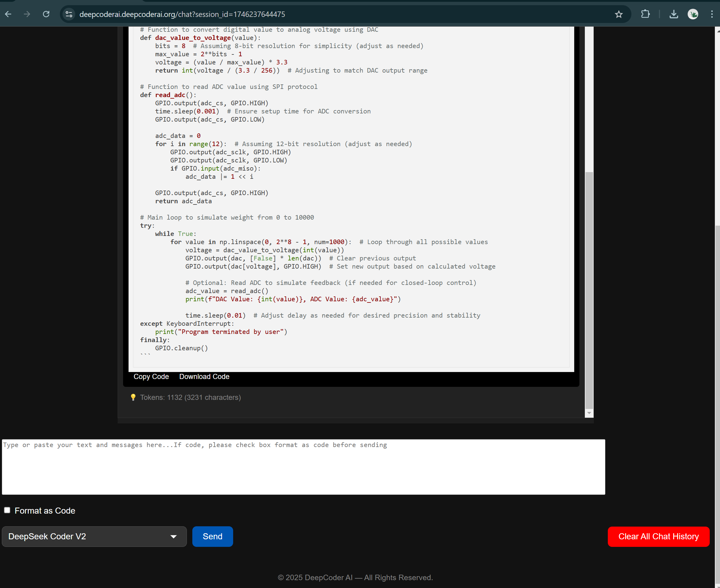Open the profile avatar menu
Image resolution: width=720 pixels, height=588 pixels.
[693, 14]
